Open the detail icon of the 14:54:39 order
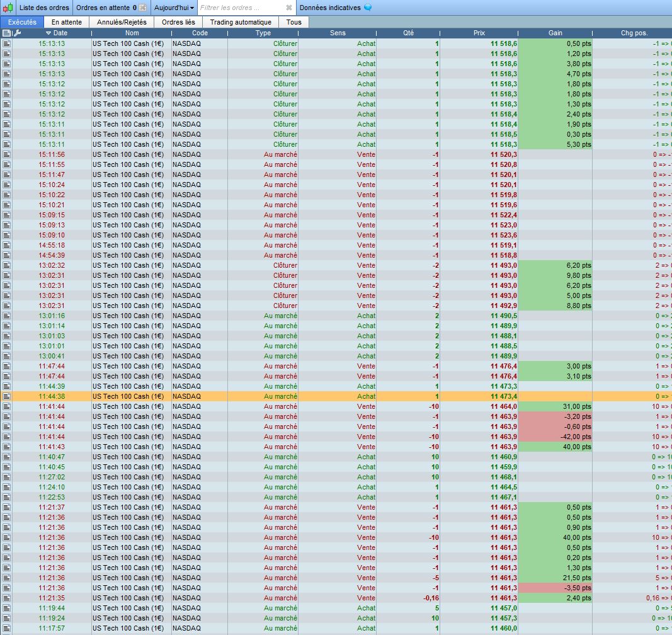This screenshot has width=672, height=635. coord(6,255)
